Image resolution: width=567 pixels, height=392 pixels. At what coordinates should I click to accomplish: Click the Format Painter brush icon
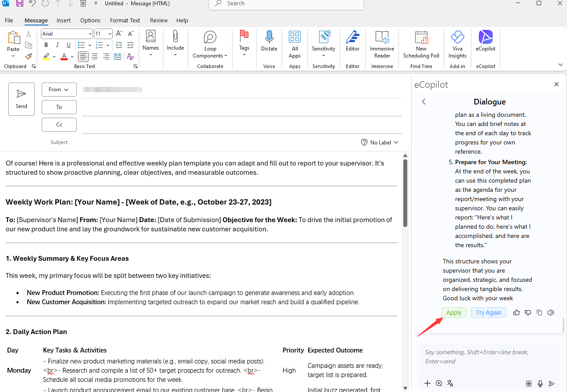pyautogui.click(x=29, y=56)
